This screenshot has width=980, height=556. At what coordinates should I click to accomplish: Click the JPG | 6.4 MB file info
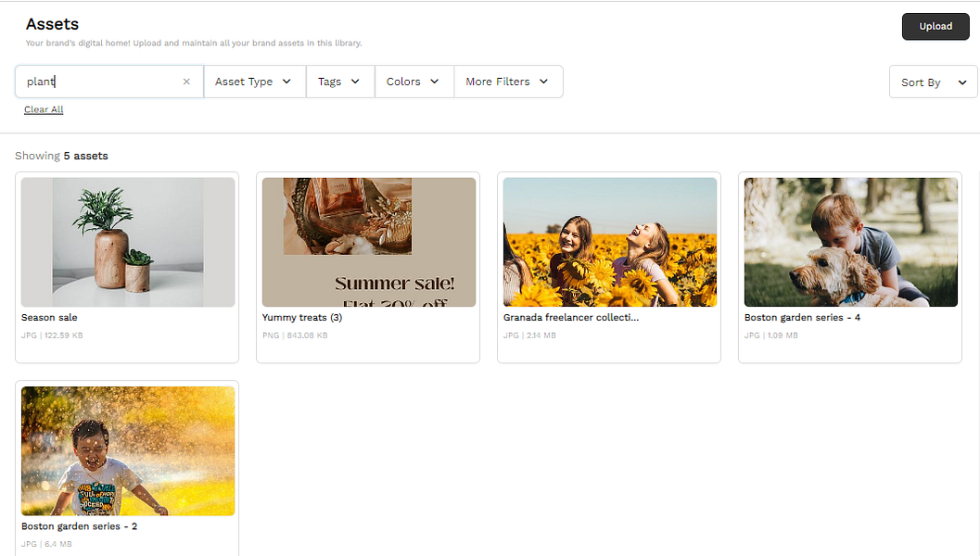point(46,544)
